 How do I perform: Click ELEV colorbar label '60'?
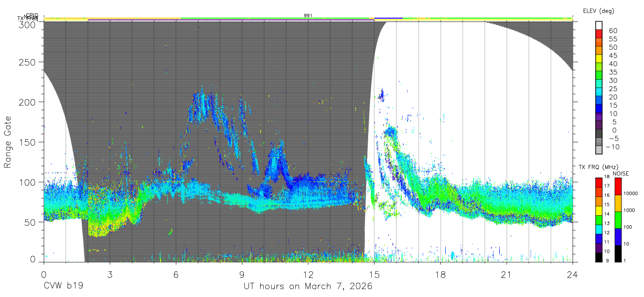pyautogui.click(x=613, y=31)
